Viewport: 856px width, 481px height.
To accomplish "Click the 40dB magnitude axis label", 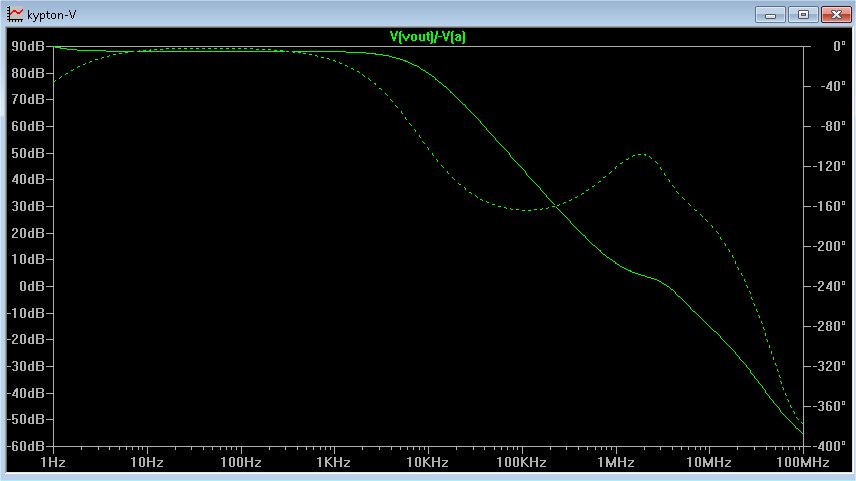I will pos(28,180).
